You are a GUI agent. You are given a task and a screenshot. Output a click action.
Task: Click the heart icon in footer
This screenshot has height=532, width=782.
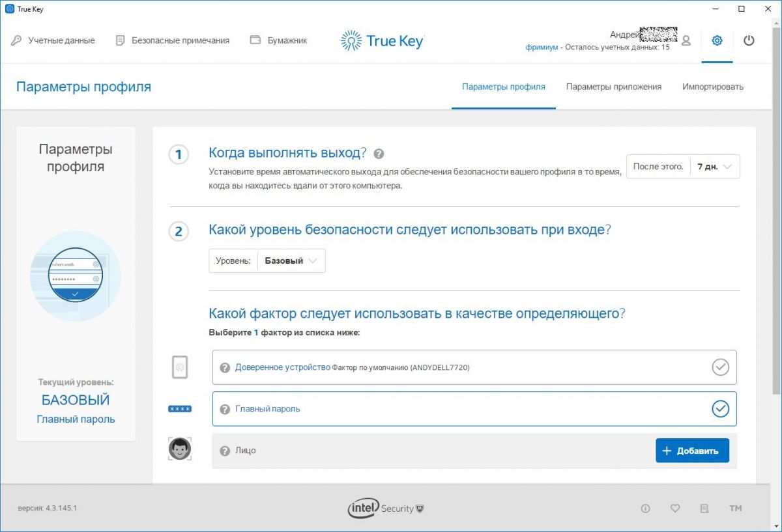click(x=675, y=509)
